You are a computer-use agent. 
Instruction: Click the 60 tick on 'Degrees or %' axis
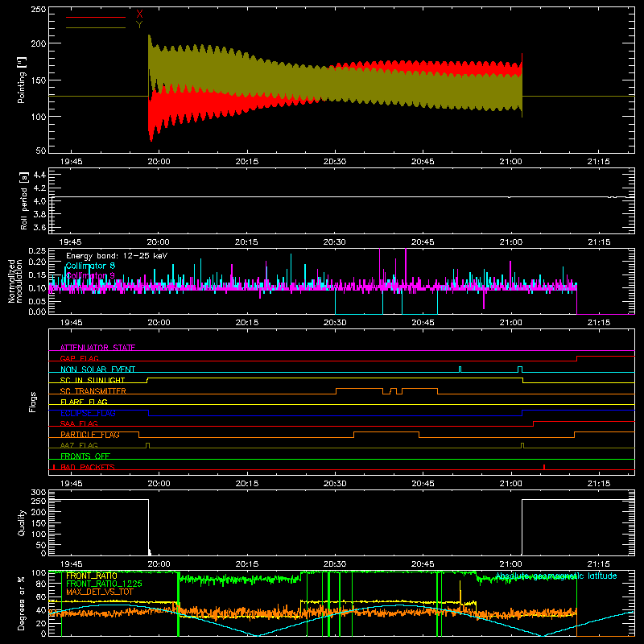point(41,597)
